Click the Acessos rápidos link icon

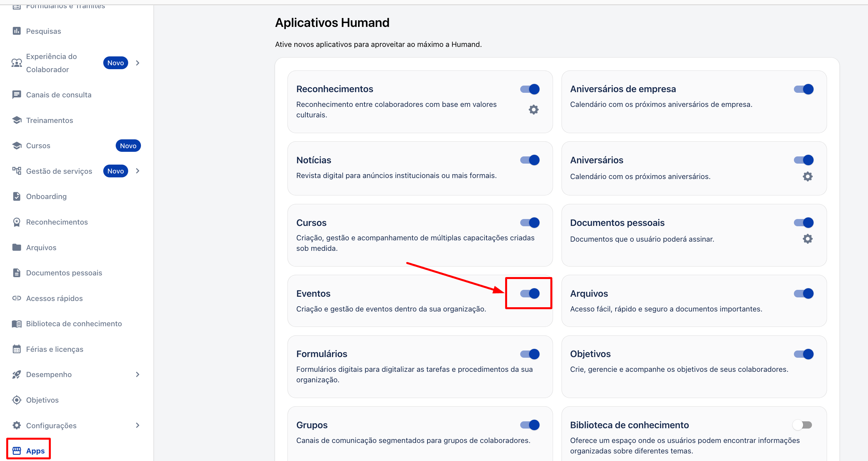[16, 298]
